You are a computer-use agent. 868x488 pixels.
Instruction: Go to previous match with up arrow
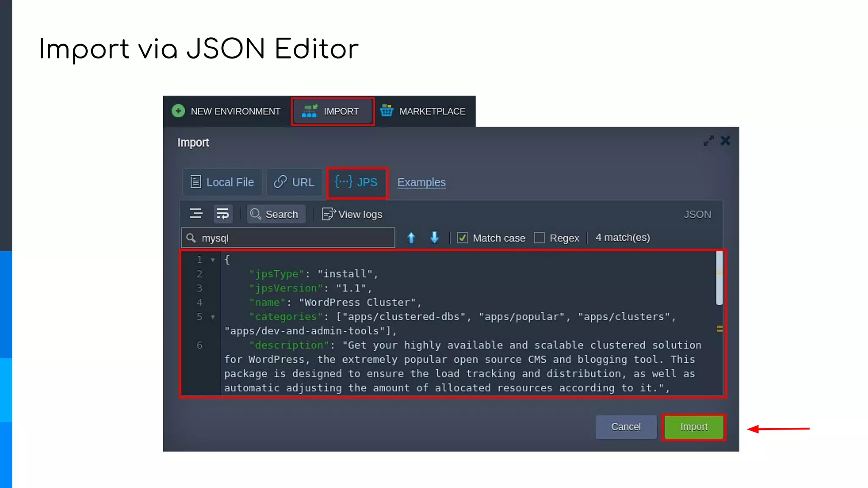411,238
